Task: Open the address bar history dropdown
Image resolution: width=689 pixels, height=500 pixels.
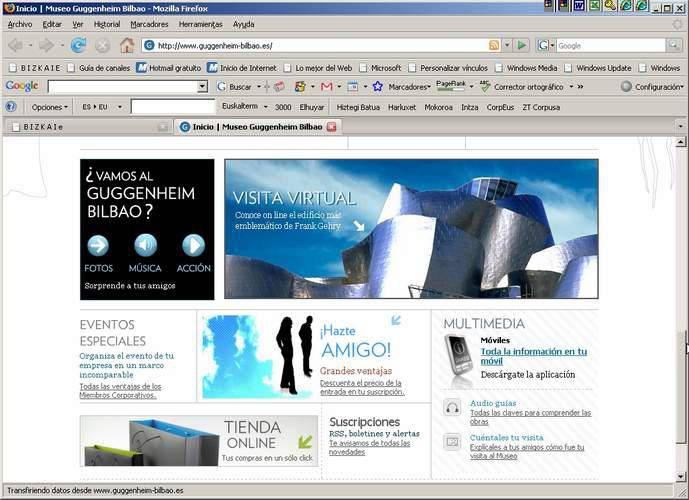Action: pyautogui.click(x=508, y=45)
